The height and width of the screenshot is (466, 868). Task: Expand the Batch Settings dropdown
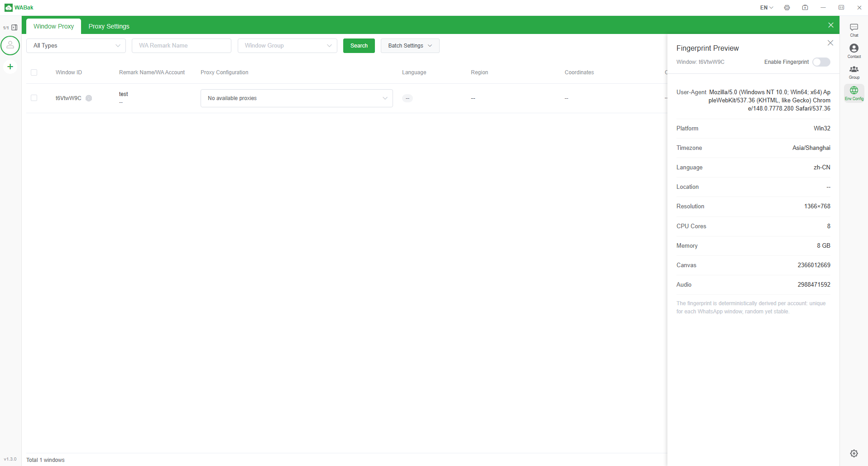tap(410, 46)
